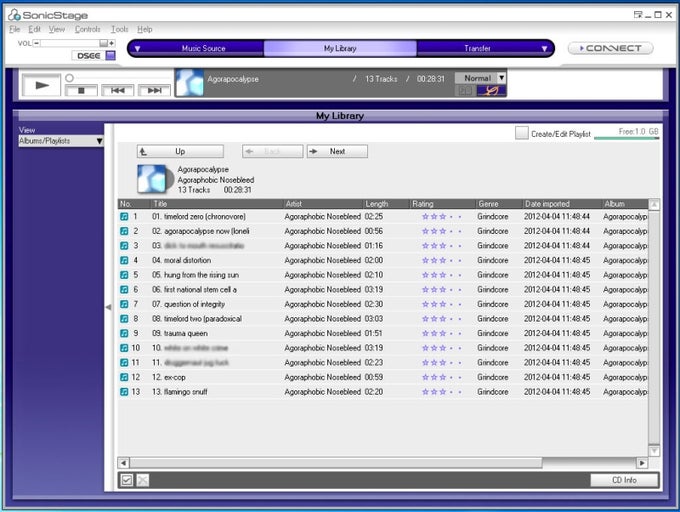This screenshot has width=680, height=512.
Task: Collapse the left panel with splitter arrow
Action: pos(108,307)
